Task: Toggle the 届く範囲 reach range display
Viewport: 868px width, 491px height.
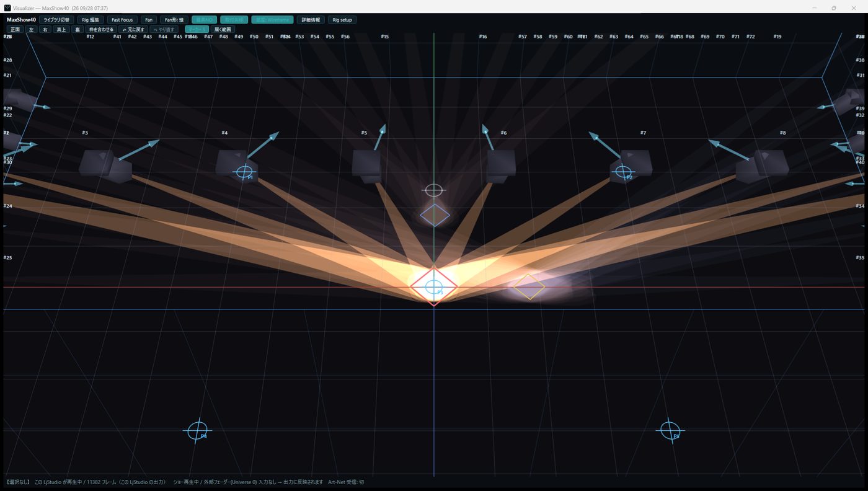Action: click(x=223, y=29)
